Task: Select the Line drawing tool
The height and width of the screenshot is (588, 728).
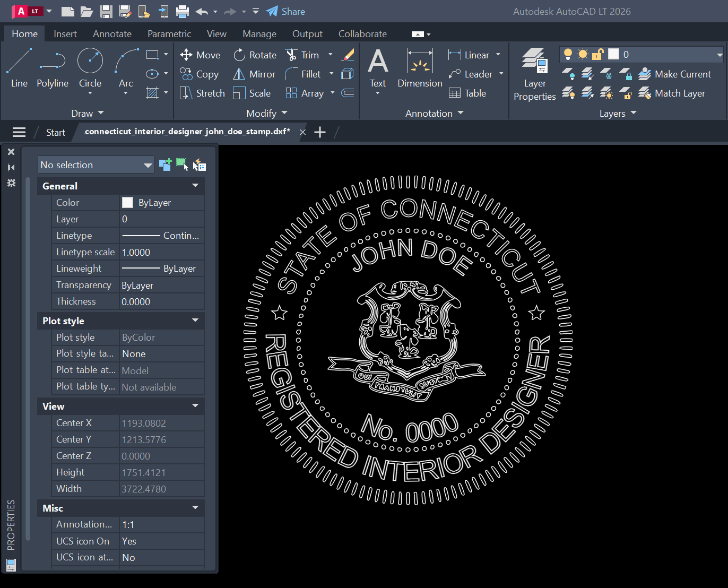Action: 19,67
